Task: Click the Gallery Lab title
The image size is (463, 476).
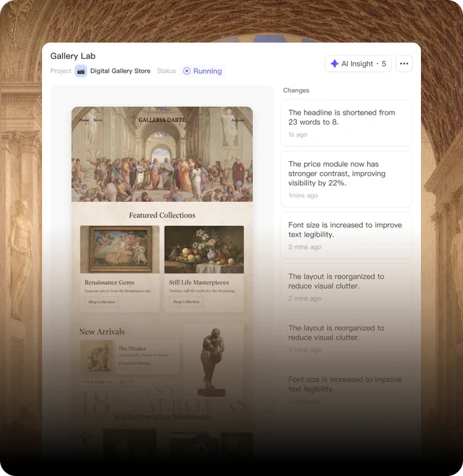Action: pos(73,56)
